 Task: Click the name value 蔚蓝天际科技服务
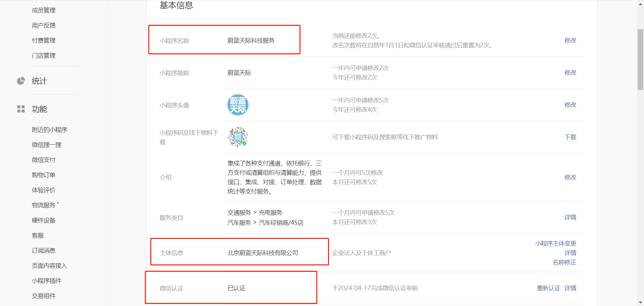coord(251,41)
